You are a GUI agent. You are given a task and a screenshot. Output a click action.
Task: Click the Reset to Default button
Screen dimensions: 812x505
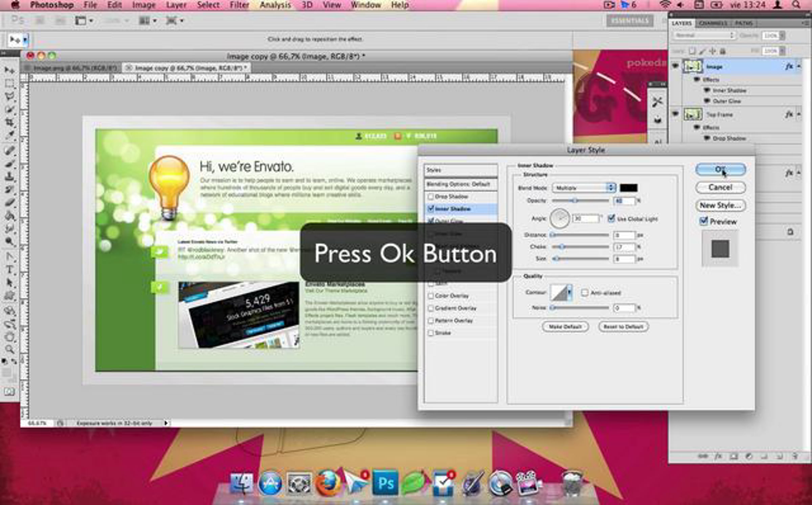[623, 327]
